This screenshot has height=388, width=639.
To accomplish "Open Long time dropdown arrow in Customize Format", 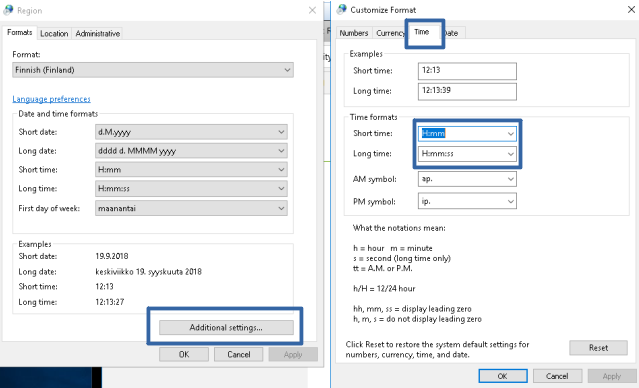I will coord(511,154).
